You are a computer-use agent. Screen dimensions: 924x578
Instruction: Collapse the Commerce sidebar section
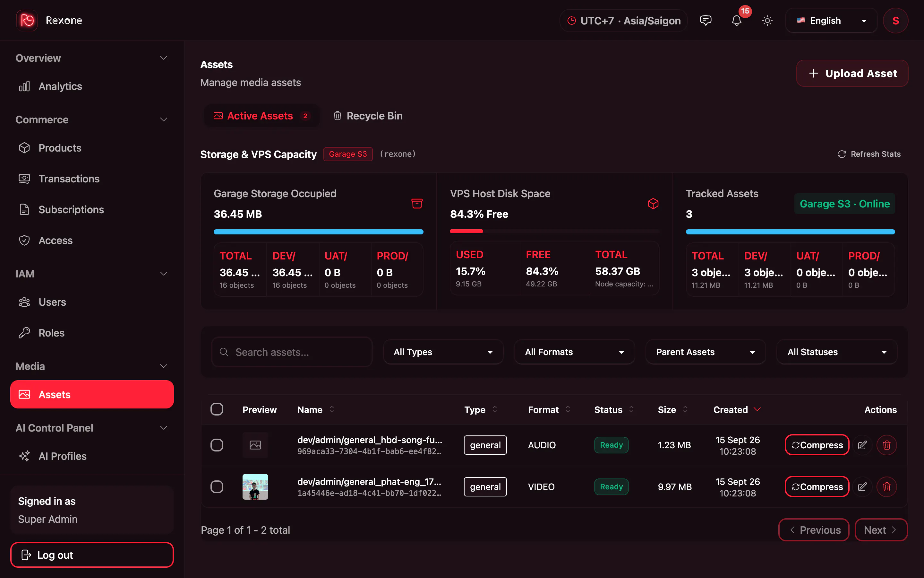(x=92, y=120)
